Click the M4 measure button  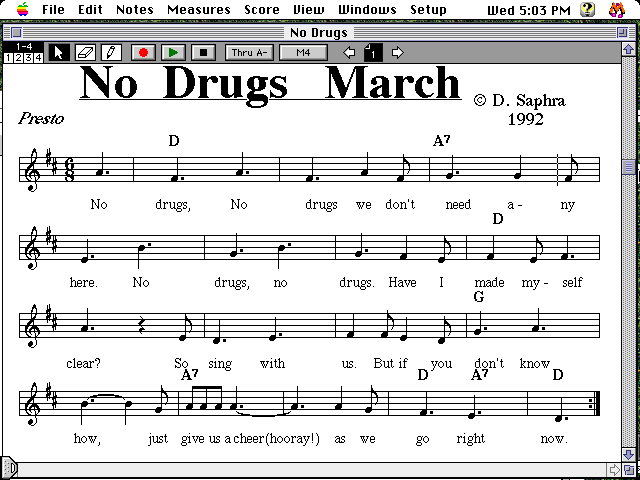pyautogui.click(x=303, y=53)
